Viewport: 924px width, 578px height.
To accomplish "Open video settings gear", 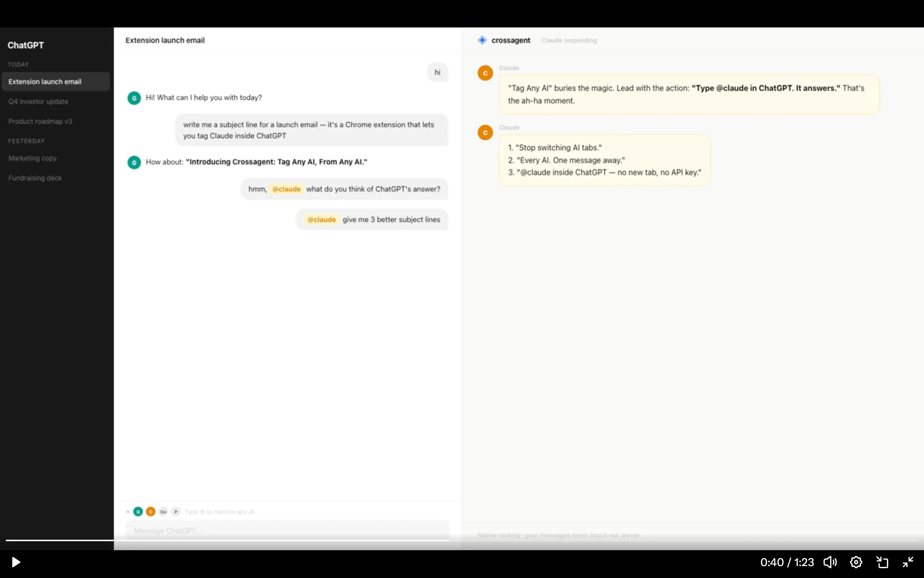I will click(856, 562).
